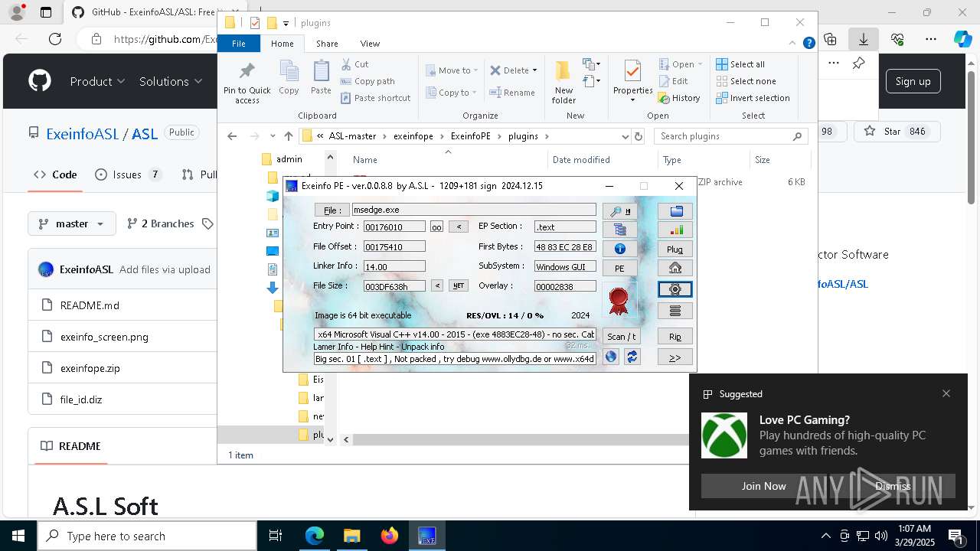Click the >> expand button in Exeinfo PE
This screenshot has height=551, width=980.
point(675,357)
